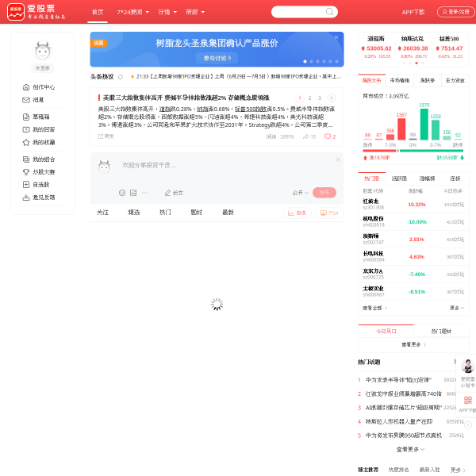Select page 2 of headline carousel
The image size is (476, 476).
click(x=309, y=98)
